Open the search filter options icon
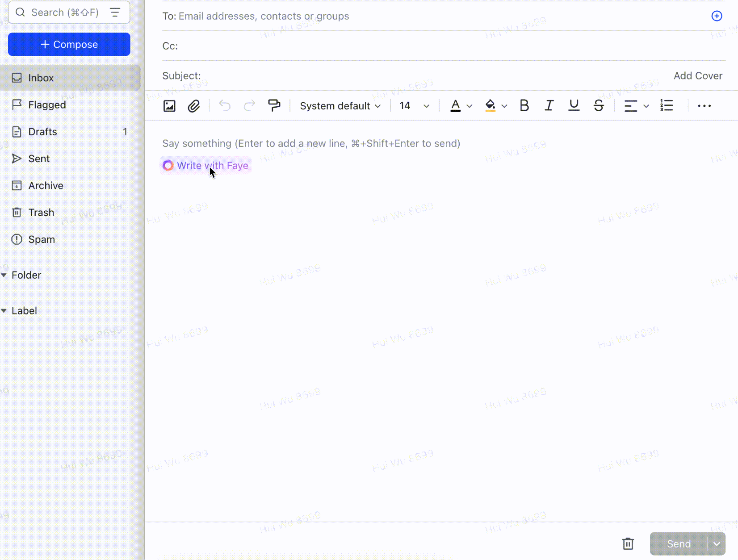The height and width of the screenshot is (560, 738). [x=115, y=13]
